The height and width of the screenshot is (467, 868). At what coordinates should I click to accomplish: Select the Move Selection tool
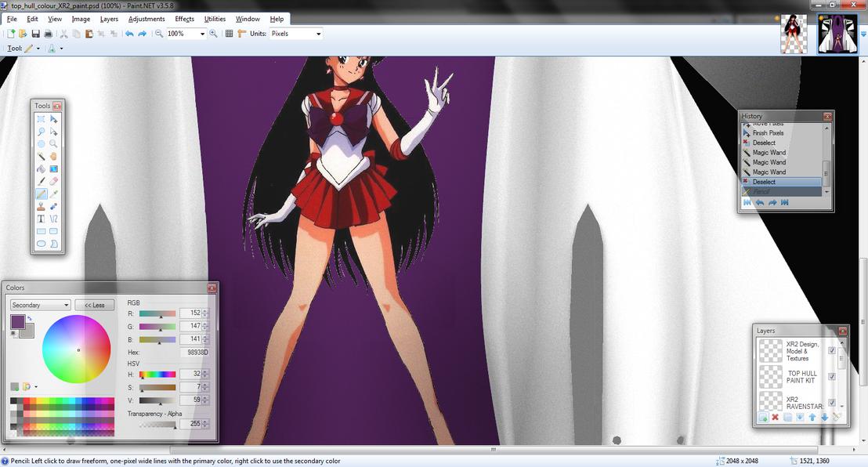point(54,132)
